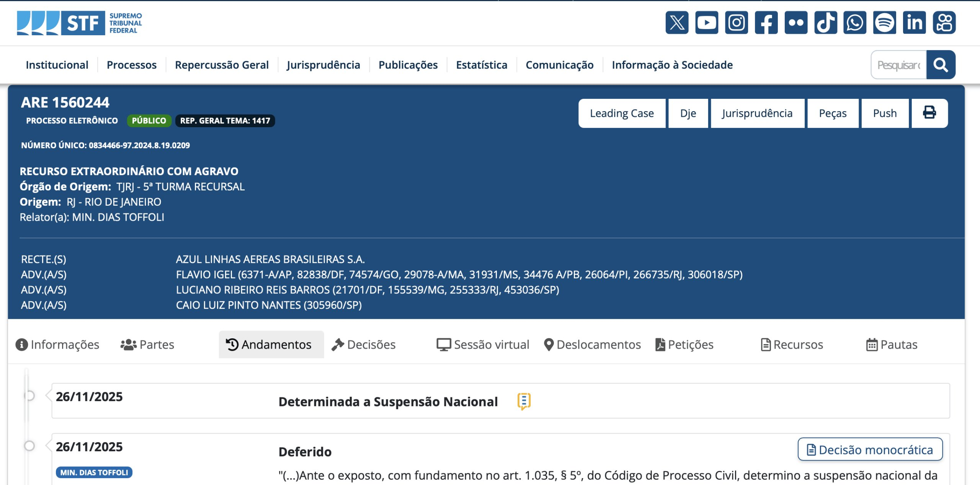Click the X (Twitter) social icon
Image resolution: width=980 pixels, height=485 pixels.
pyautogui.click(x=677, y=23)
